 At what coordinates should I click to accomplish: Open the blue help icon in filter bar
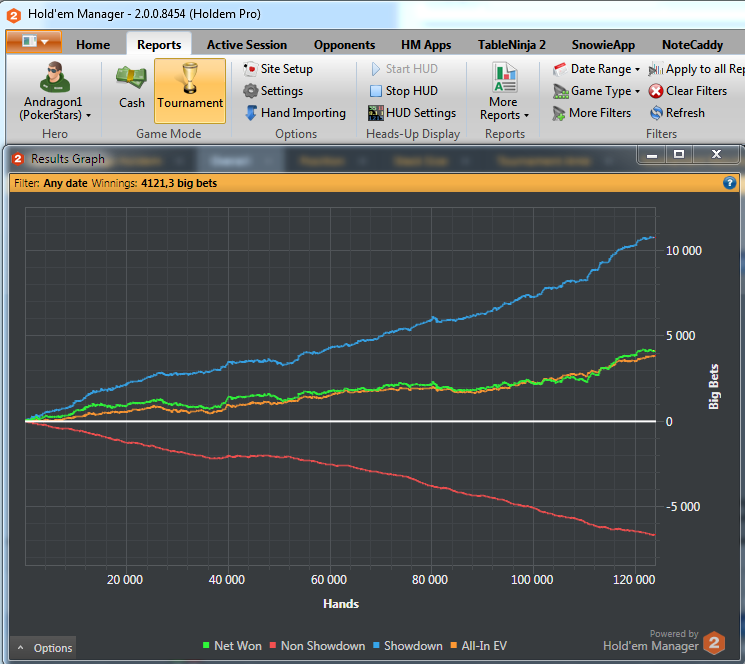tap(729, 183)
